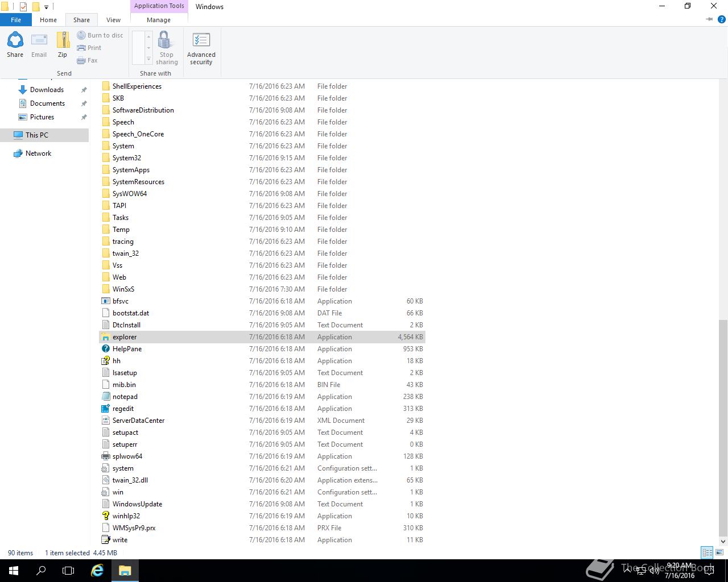Switch to Details view layout
The image size is (728, 582).
708,552
